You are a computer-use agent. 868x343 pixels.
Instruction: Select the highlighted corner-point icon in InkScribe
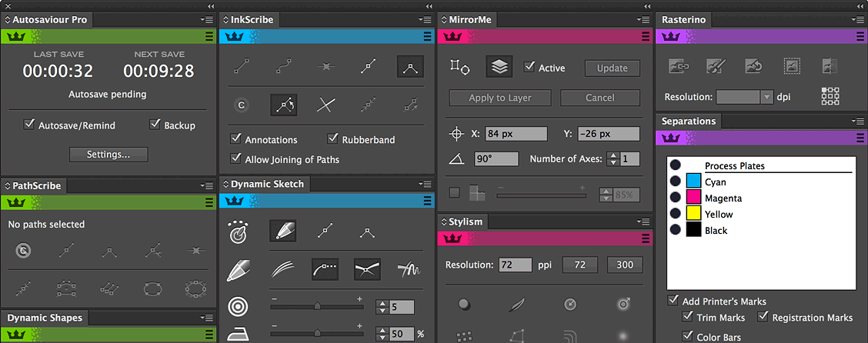[410, 66]
